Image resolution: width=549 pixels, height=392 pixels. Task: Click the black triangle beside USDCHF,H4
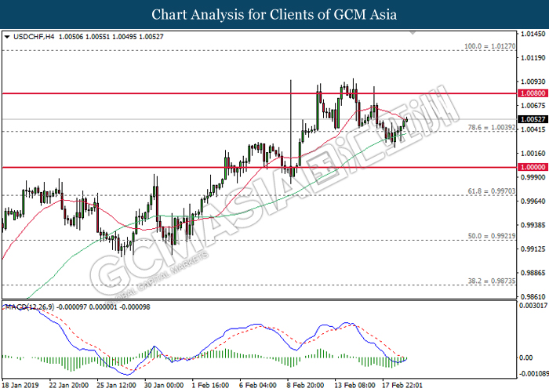(x=7, y=36)
